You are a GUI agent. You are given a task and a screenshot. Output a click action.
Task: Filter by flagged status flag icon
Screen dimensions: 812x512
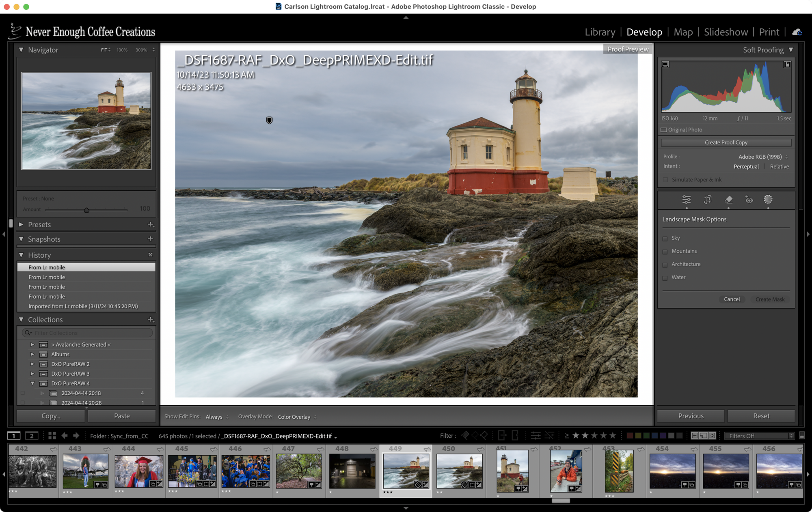point(465,436)
